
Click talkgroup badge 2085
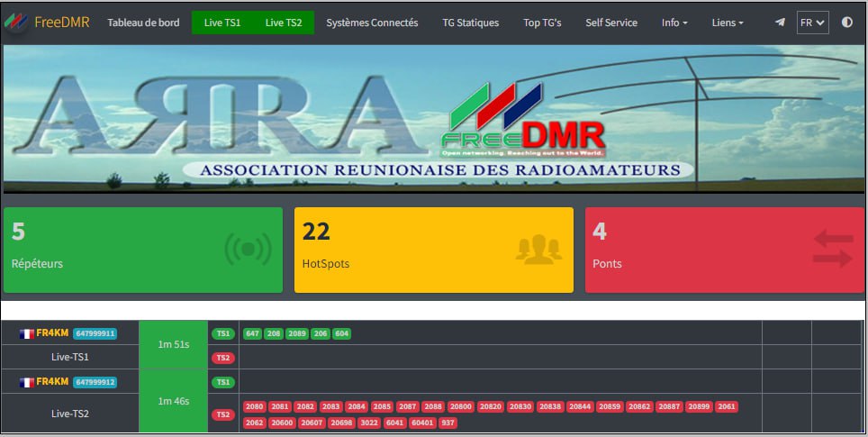[x=382, y=406]
